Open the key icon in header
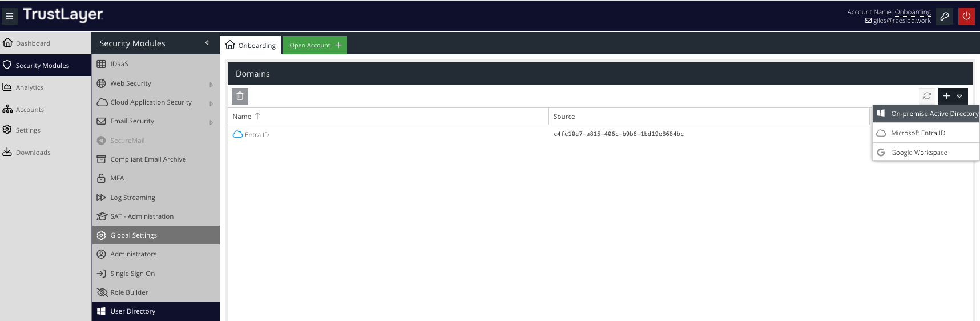The width and height of the screenshot is (980, 321). [x=945, y=16]
